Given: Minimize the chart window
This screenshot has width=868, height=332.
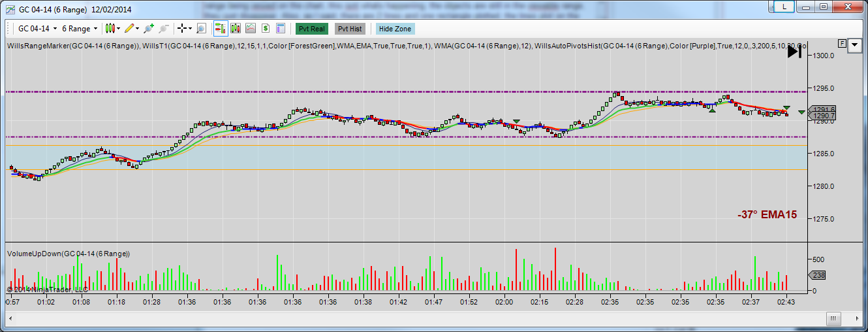Looking at the screenshot, I should (x=805, y=7).
